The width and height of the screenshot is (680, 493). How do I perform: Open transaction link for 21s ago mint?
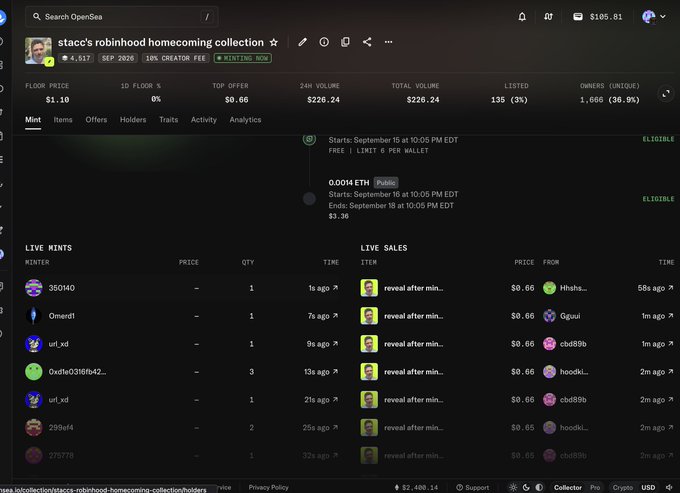pyautogui.click(x=335, y=400)
